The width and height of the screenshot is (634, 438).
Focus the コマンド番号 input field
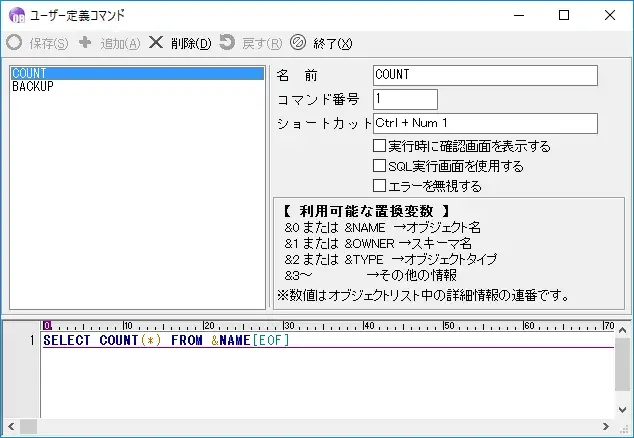405,99
